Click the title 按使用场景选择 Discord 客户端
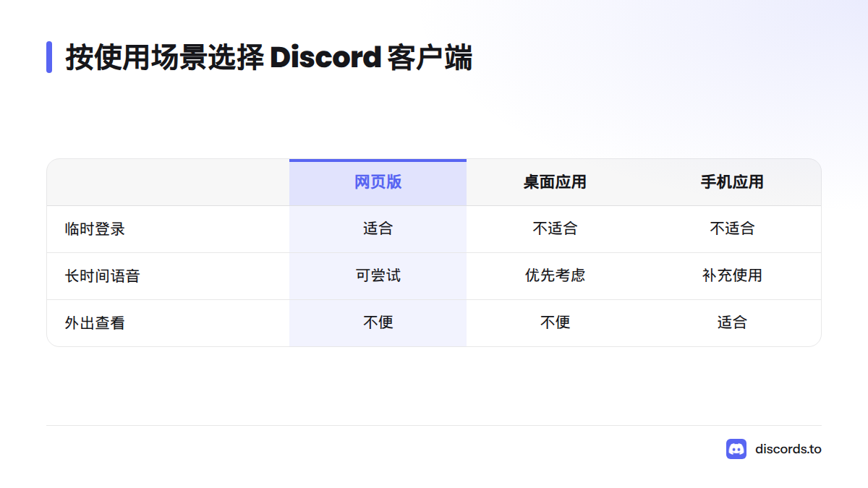The height and width of the screenshot is (488, 868). click(269, 57)
